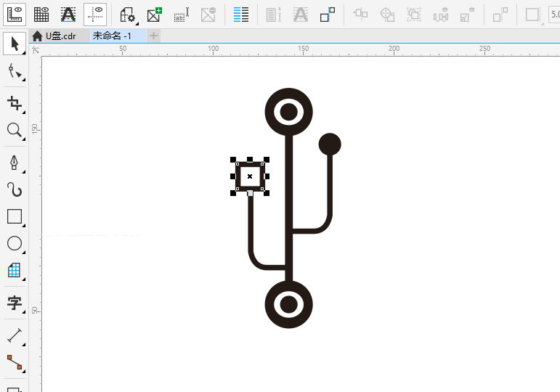560x392 pixels.
Task: Click the text frame ab| icon
Action: (x=181, y=15)
